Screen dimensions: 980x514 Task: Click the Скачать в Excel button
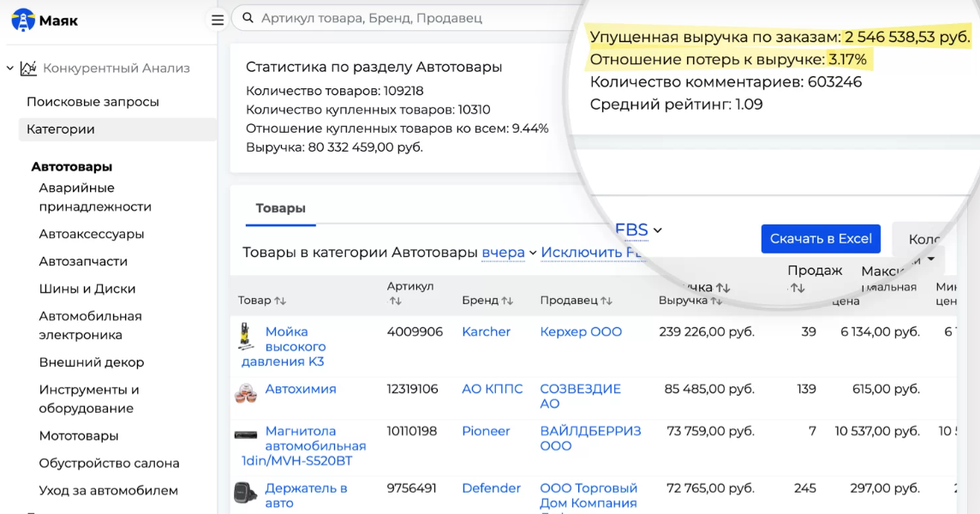coord(821,239)
